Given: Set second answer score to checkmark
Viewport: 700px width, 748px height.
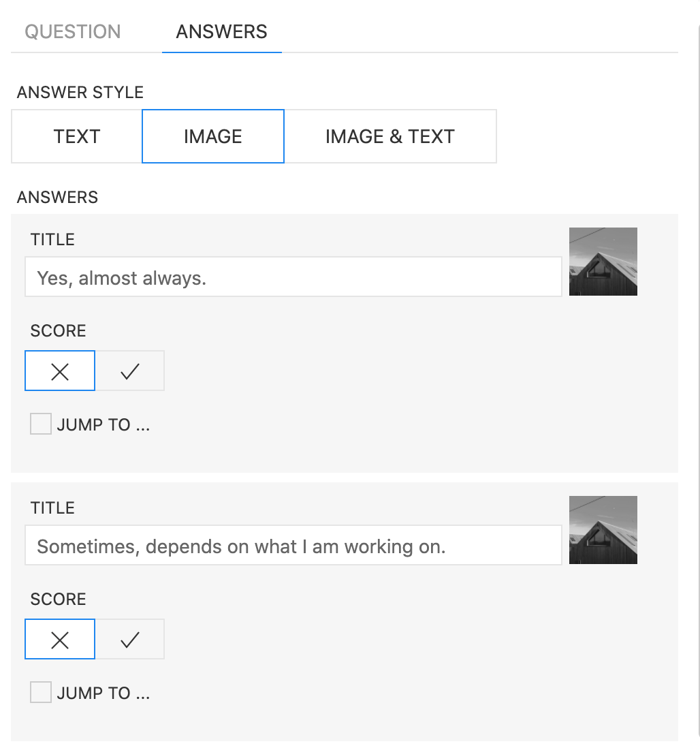Looking at the screenshot, I should [129, 639].
